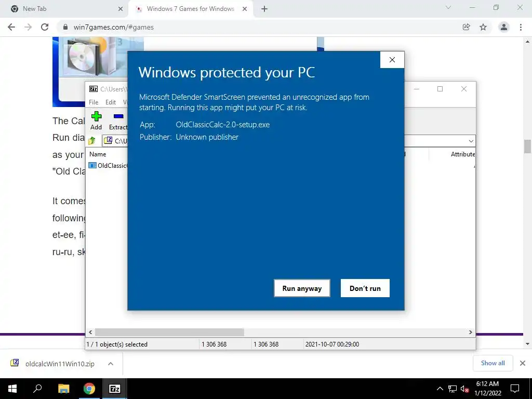
Task: Open a new browser tab with plus
Action: tap(264, 9)
